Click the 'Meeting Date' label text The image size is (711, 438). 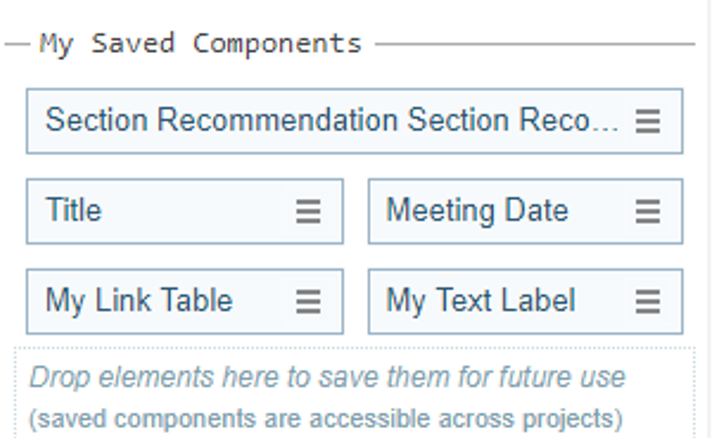point(477,211)
